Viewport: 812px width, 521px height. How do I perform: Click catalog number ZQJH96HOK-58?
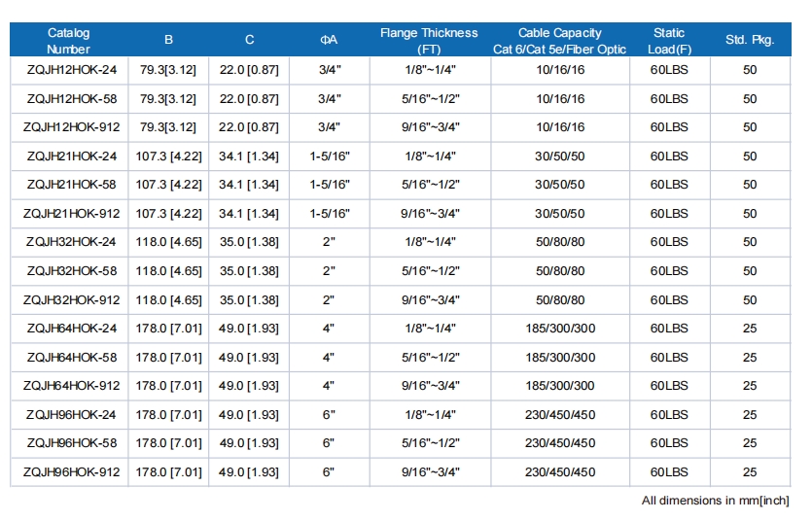pyautogui.click(x=71, y=443)
